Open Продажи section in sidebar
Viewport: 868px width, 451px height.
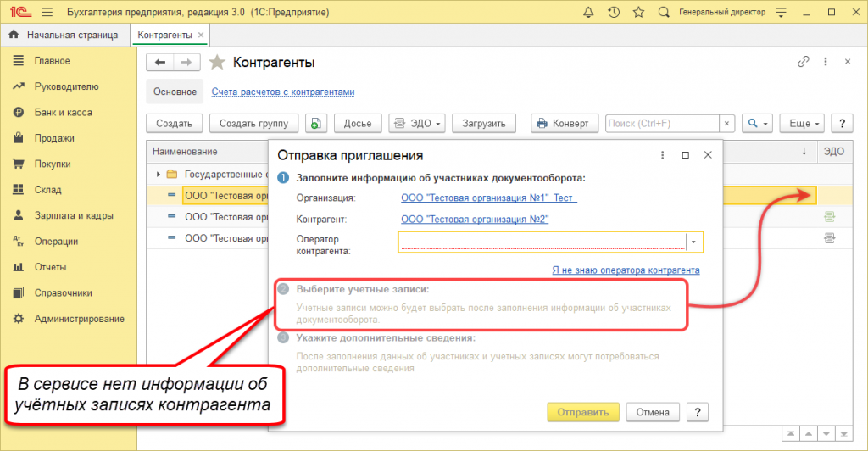[x=54, y=138]
